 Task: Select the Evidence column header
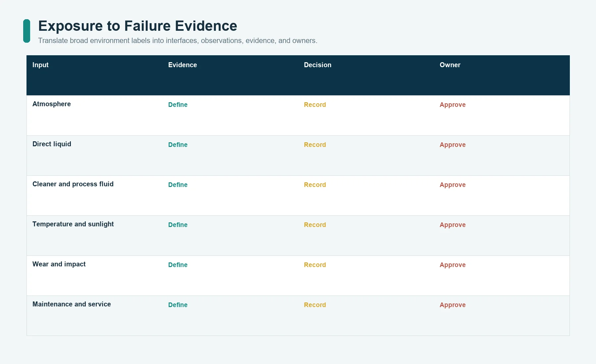click(182, 65)
